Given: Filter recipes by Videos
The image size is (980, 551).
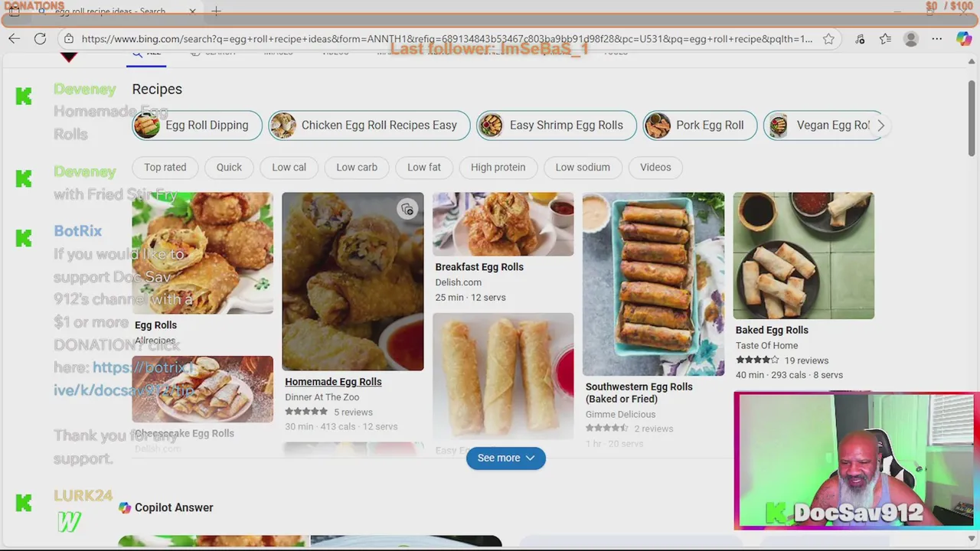Looking at the screenshot, I should coord(655,167).
